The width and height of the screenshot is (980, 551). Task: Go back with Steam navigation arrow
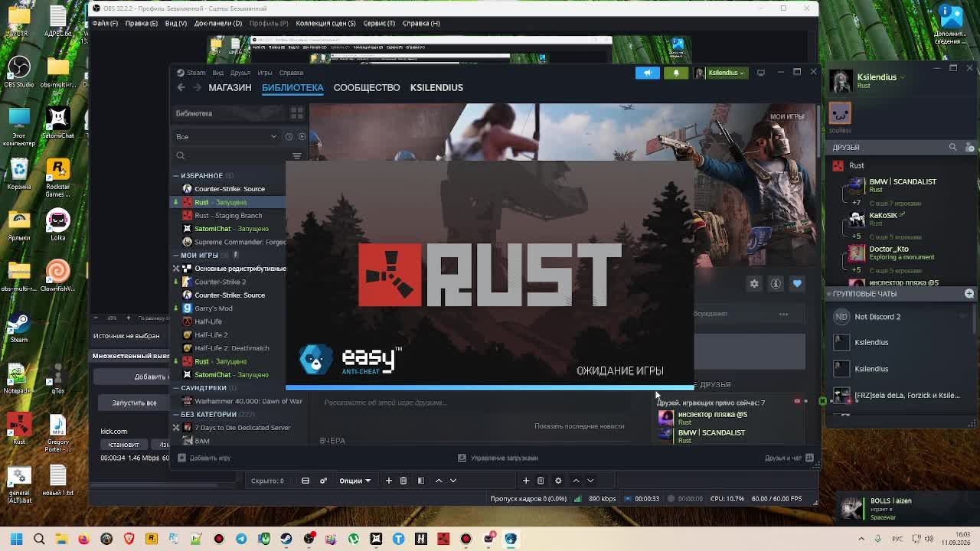point(181,87)
